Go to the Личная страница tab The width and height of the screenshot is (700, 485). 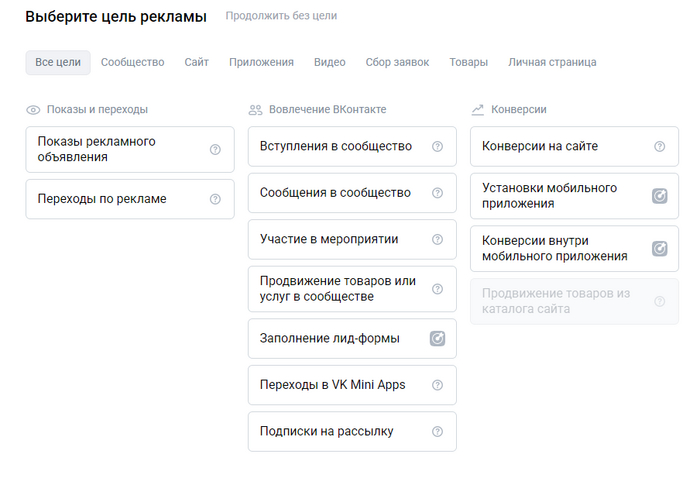pos(552,62)
